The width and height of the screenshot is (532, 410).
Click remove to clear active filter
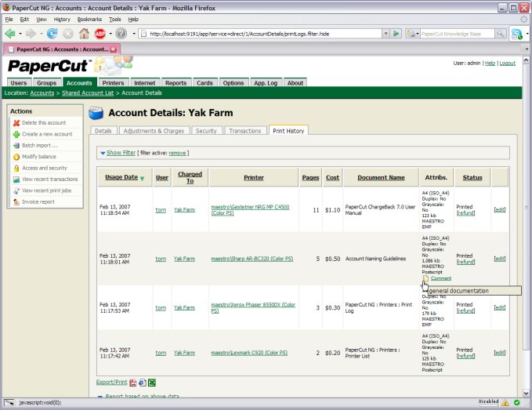tap(177, 153)
